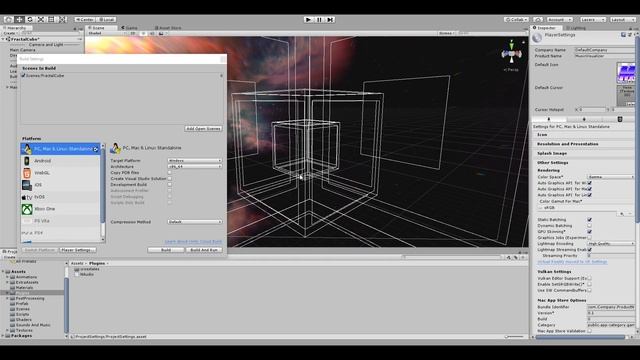Select PS Vita platform
The height and width of the screenshot is (360, 640).
(x=60, y=221)
